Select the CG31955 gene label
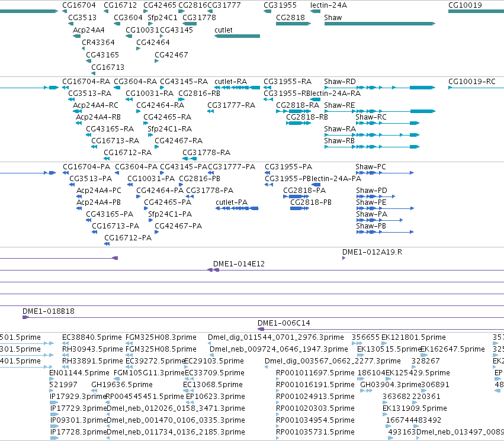 [x=280, y=5]
